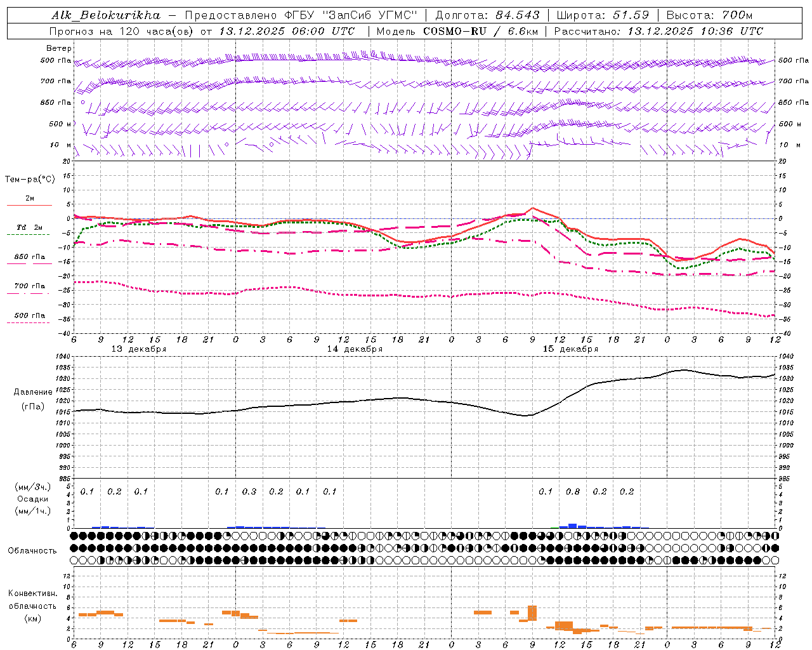Click the (мм/3ч.) precipitation unit label

[x=33, y=487]
